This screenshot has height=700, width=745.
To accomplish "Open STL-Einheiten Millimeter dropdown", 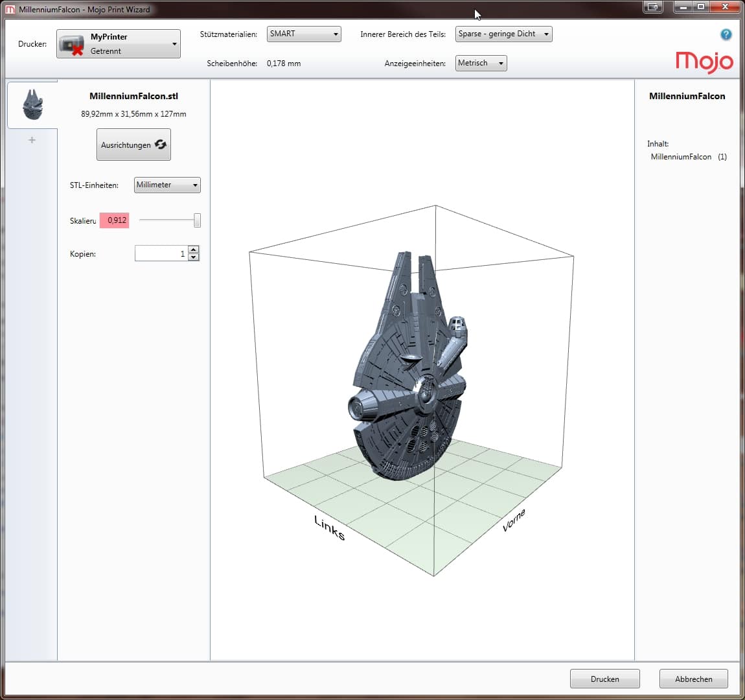I will (x=167, y=185).
